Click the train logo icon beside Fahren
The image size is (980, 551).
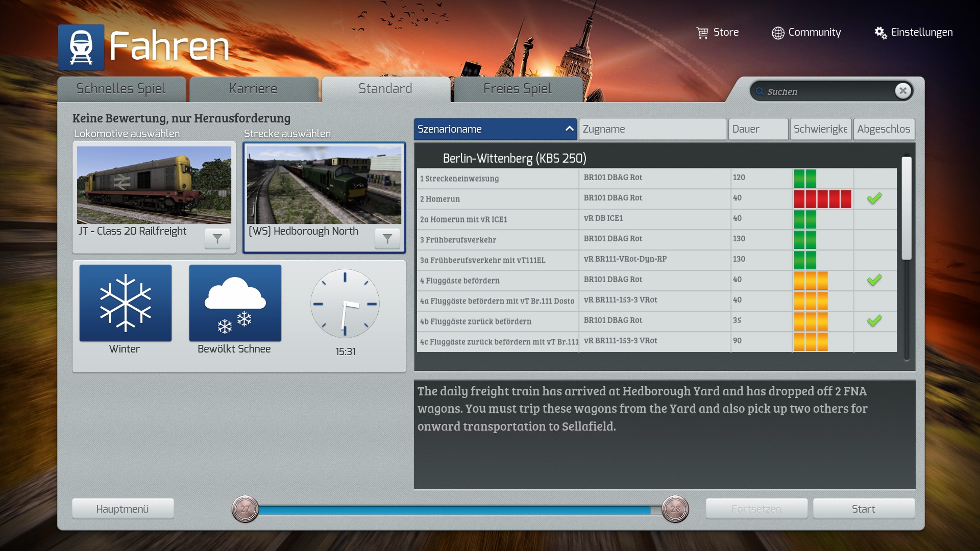pos(81,47)
